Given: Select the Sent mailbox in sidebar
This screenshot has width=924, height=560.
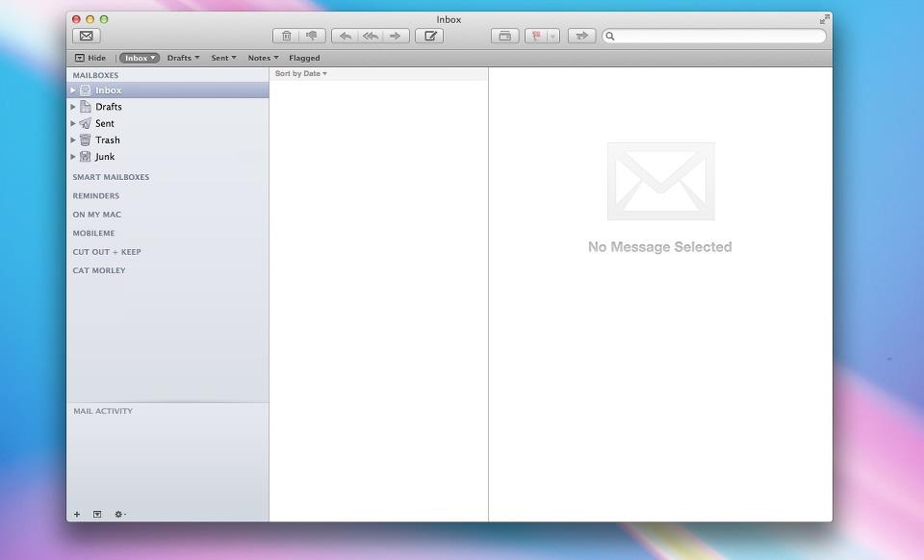Looking at the screenshot, I should pyautogui.click(x=167, y=123).
